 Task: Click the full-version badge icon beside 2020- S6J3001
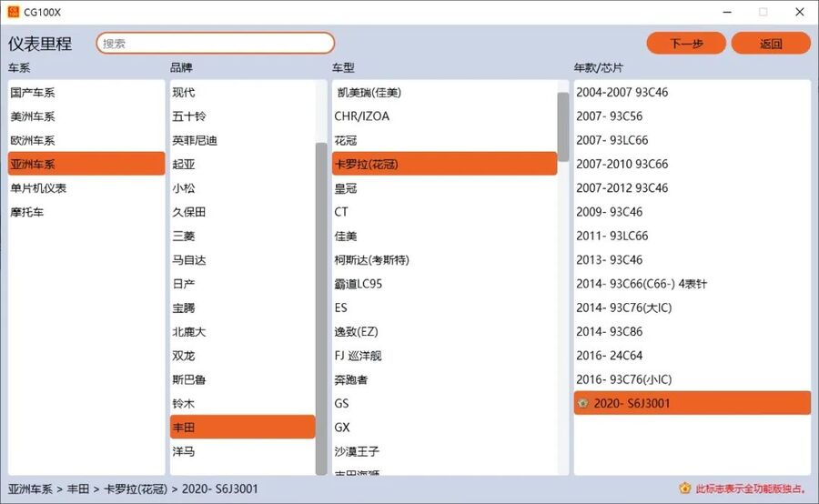click(583, 403)
